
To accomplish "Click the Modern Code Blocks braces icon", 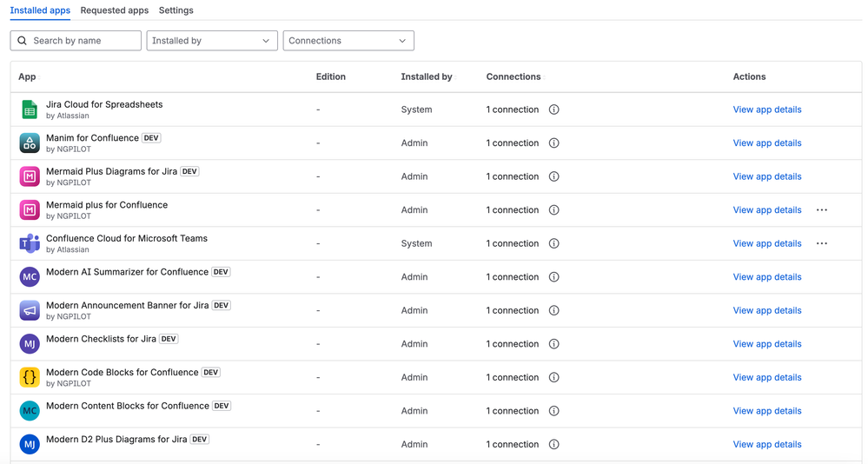I will pos(30,378).
